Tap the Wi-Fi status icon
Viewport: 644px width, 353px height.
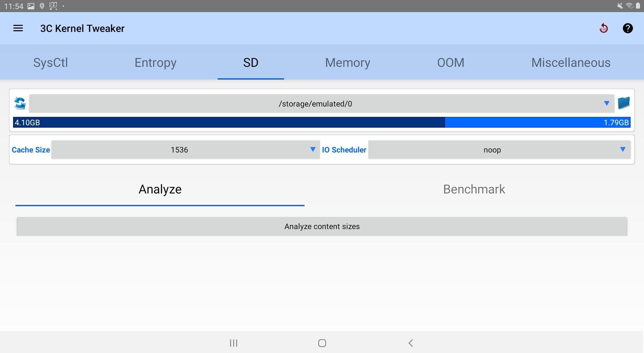(x=629, y=6)
